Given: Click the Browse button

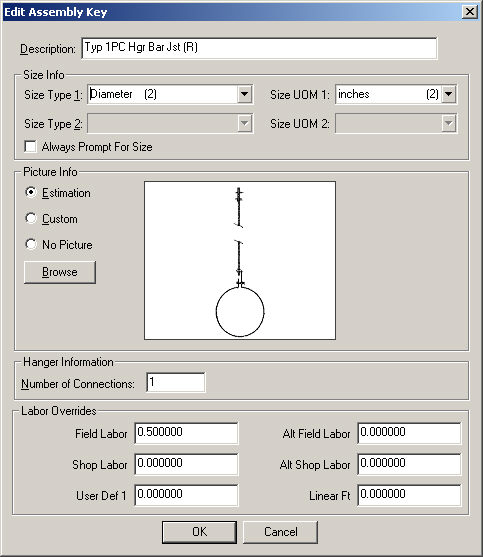Looking at the screenshot, I should click(60, 272).
